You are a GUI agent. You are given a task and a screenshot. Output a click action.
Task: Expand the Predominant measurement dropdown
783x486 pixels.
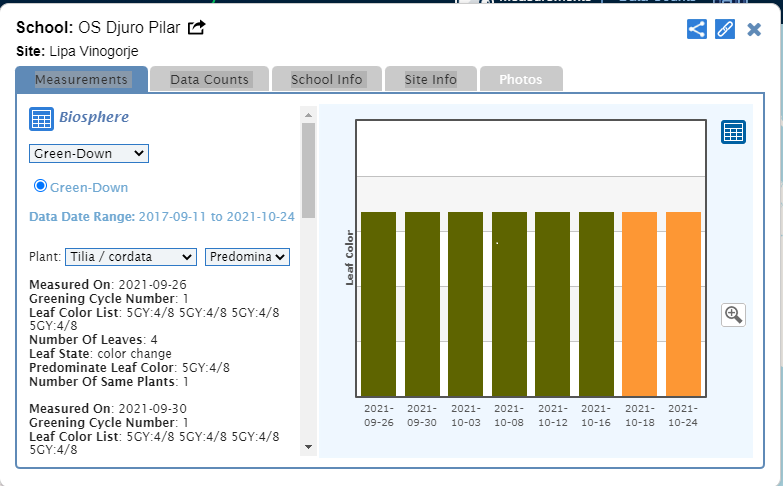[247, 257]
